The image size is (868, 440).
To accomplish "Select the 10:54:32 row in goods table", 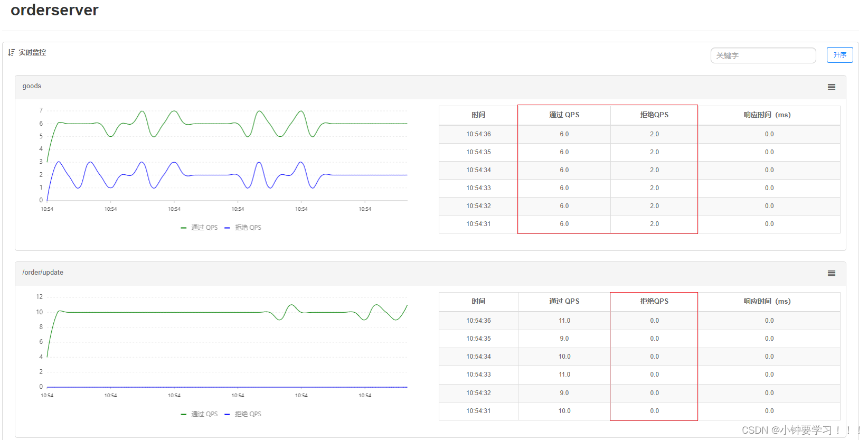I will click(639, 206).
